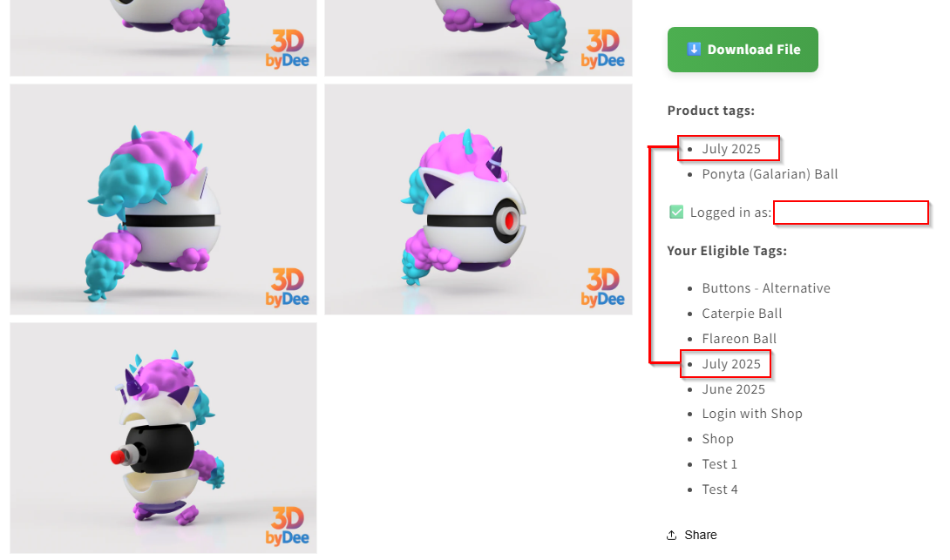Select July 2025 in Your Eligible Tags
The height and width of the screenshot is (560, 950).
pos(731,364)
